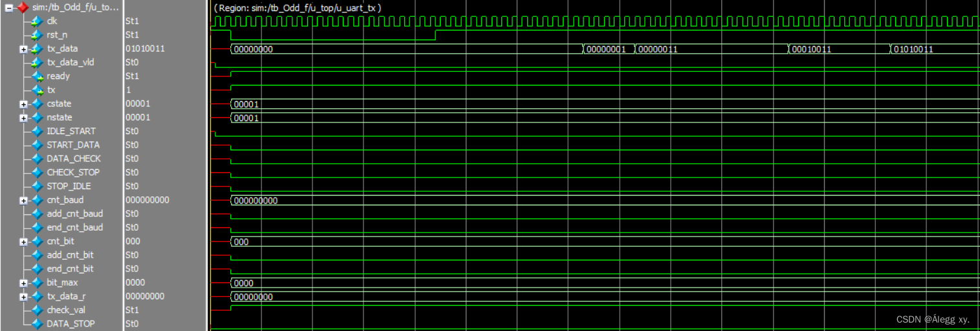Click the Region sim:/tb_Odd_f/u_top/u_uart_tx header
The width and height of the screenshot is (980, 331).
point(298,8)
